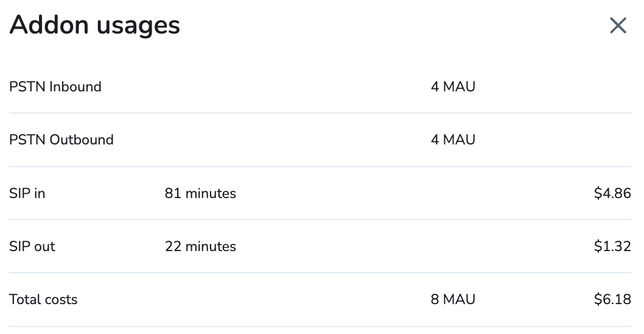Click the Addon usages heading
Screen dimensions: 644x334
[95, 25]
